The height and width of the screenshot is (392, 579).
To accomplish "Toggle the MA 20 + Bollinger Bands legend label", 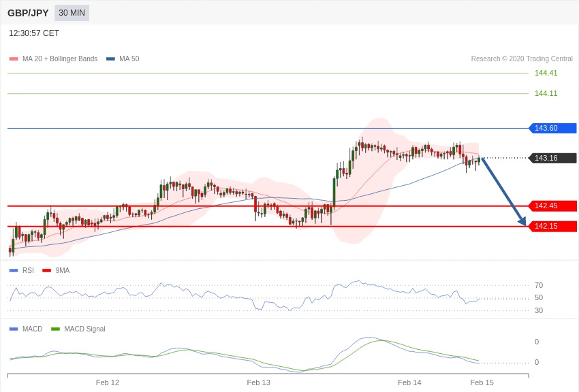I will [60, 59].
